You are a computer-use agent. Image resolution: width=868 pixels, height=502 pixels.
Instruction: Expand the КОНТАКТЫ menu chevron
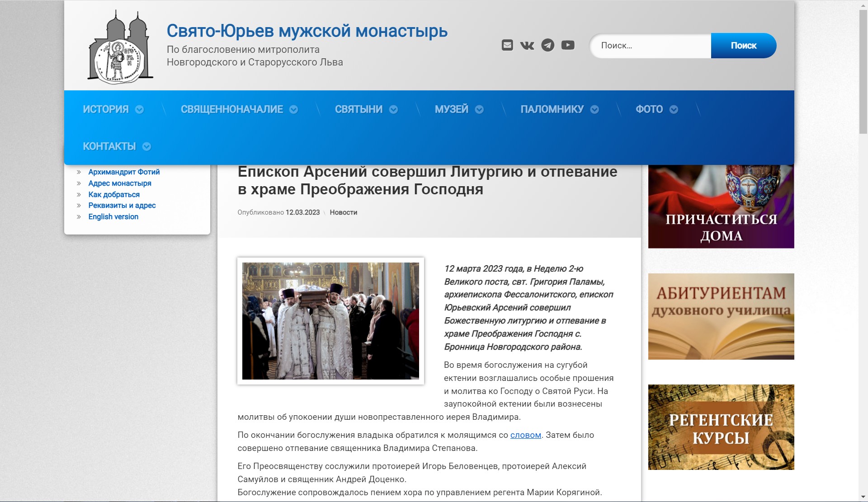click(x=146, y=146)
